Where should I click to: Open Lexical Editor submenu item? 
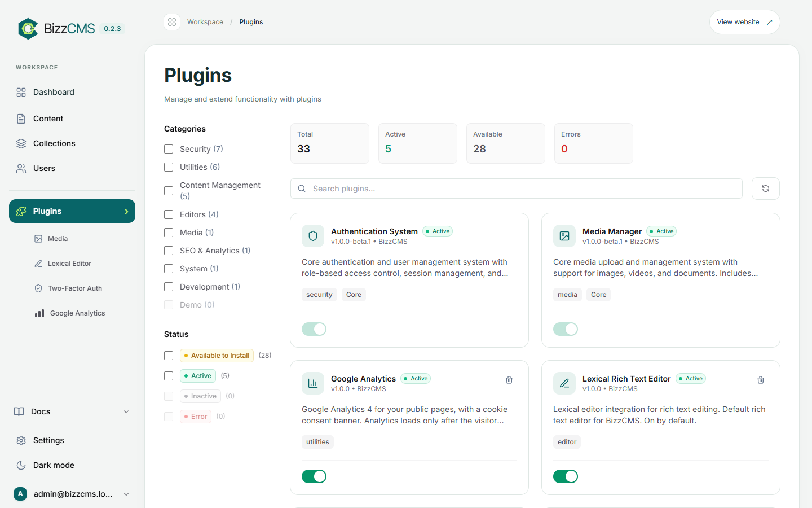63,264
